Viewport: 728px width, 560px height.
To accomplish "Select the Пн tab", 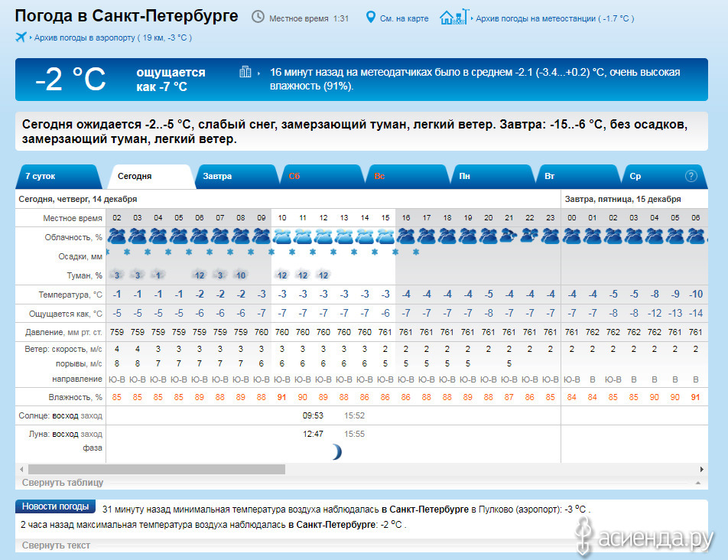I will [x=493, y=177].
